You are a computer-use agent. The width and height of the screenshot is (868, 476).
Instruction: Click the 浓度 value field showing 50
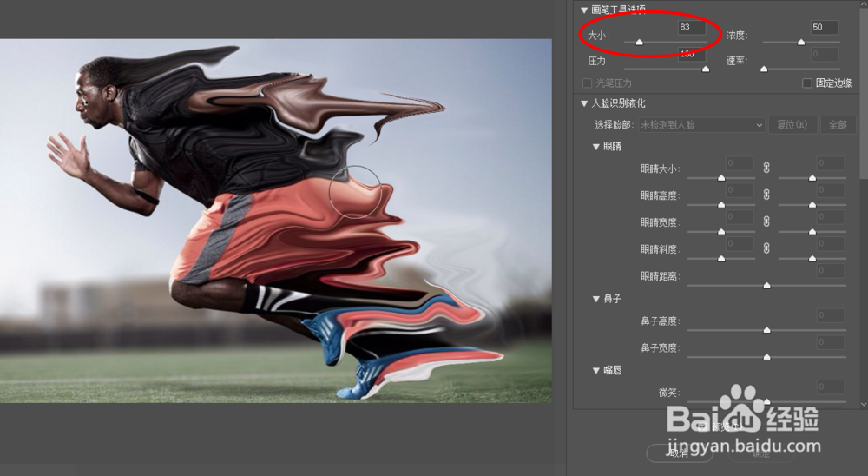pos(825,27)
